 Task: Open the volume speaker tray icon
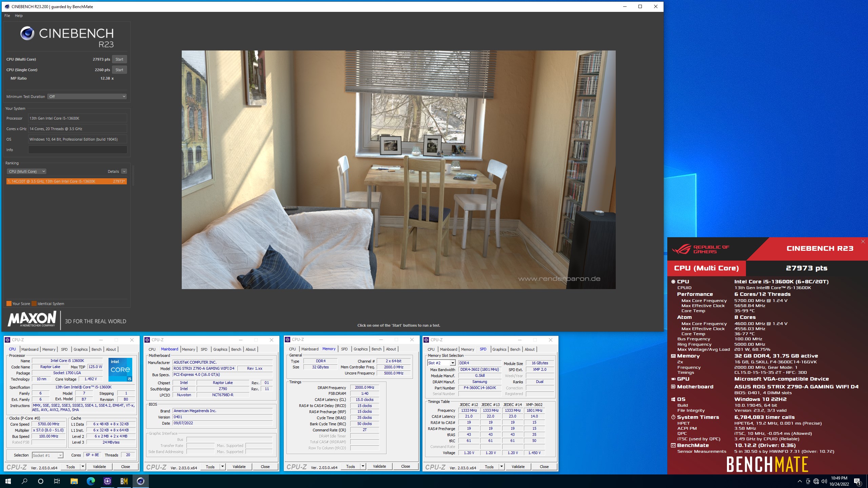click(x=824, y=481)
